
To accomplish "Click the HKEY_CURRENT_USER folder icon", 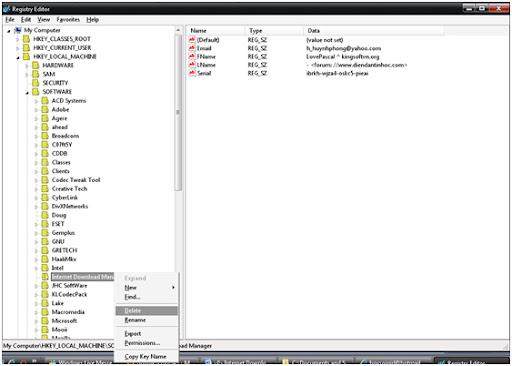I will (26, 48).
